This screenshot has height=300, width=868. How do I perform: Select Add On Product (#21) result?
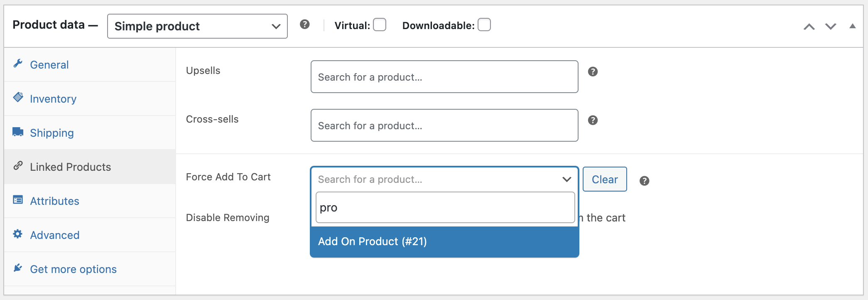click(x=444, y=241)
